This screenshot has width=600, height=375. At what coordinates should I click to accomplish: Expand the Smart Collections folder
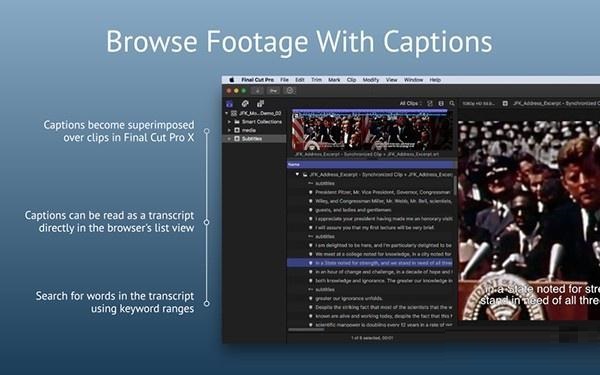pos(230,122)
